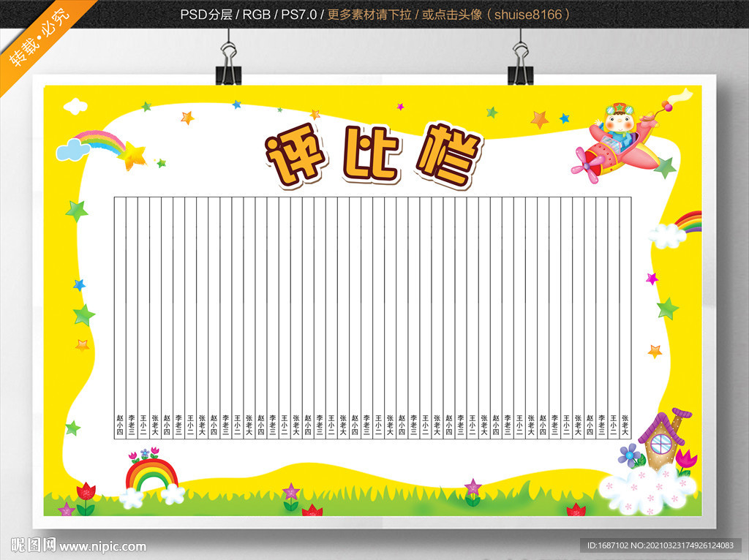Click the last table column labeled 张老大
The image size is (749, 560).
(625, 317)
